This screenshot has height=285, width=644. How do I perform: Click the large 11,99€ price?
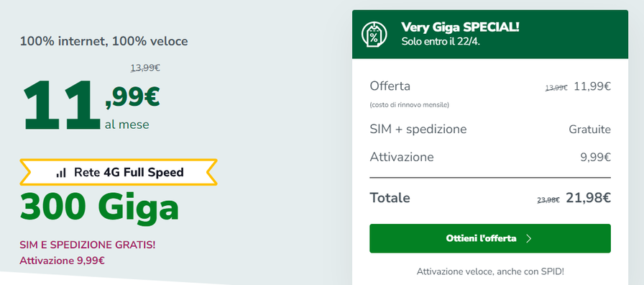coord(91,105)
